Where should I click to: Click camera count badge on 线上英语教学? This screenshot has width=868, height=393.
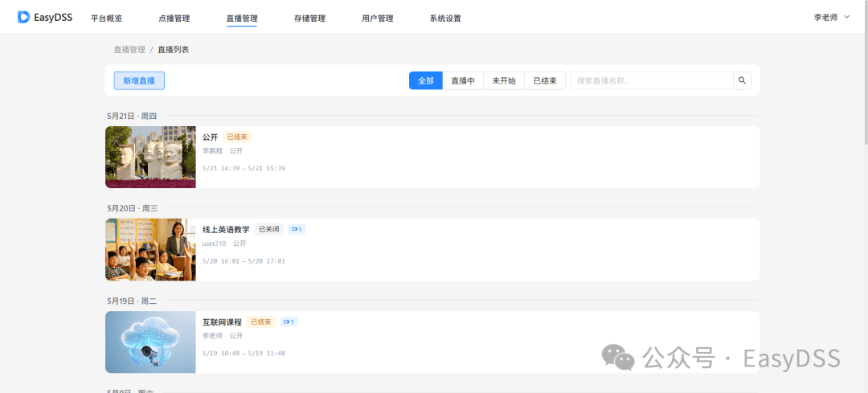coord(297,229)
